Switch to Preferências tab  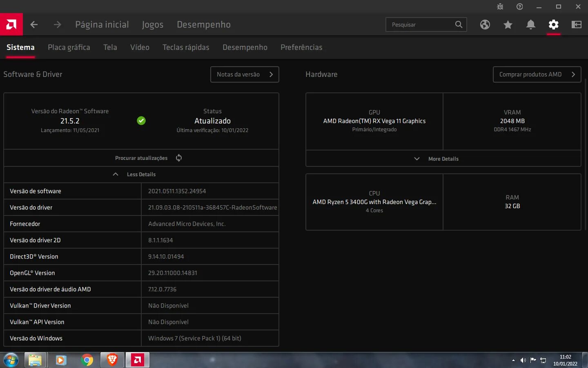pos(301,47)
